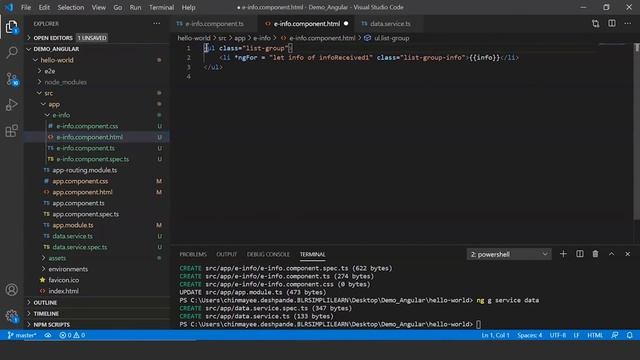Viewport: 640px width, 360px height.
Task: Switch to data.service.ts editor tab
Action: coord(389,24)
